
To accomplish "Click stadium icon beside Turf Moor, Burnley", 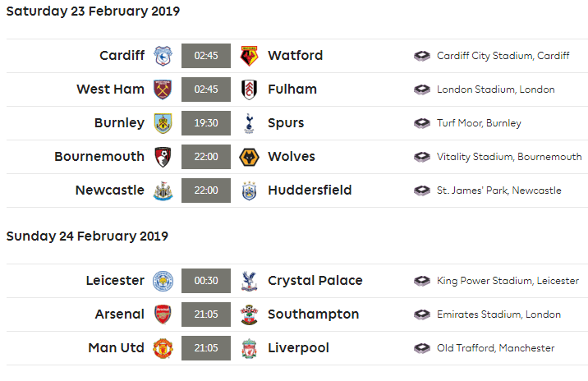I will (x=422, y=123).
